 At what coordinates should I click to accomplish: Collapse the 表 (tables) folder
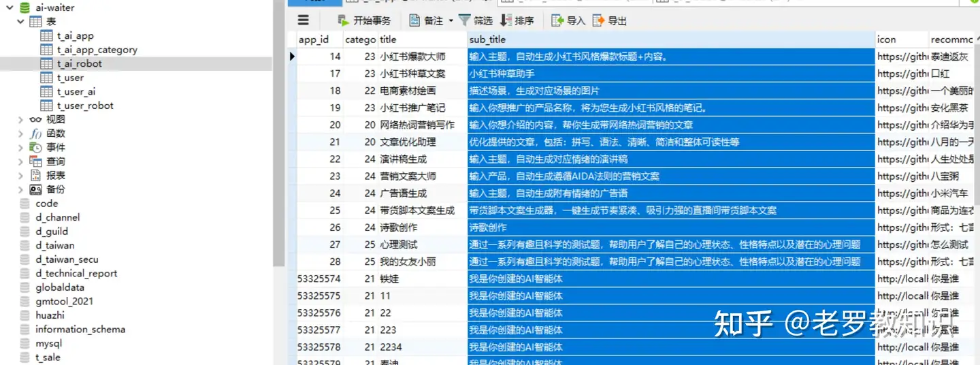coord(20,22)
